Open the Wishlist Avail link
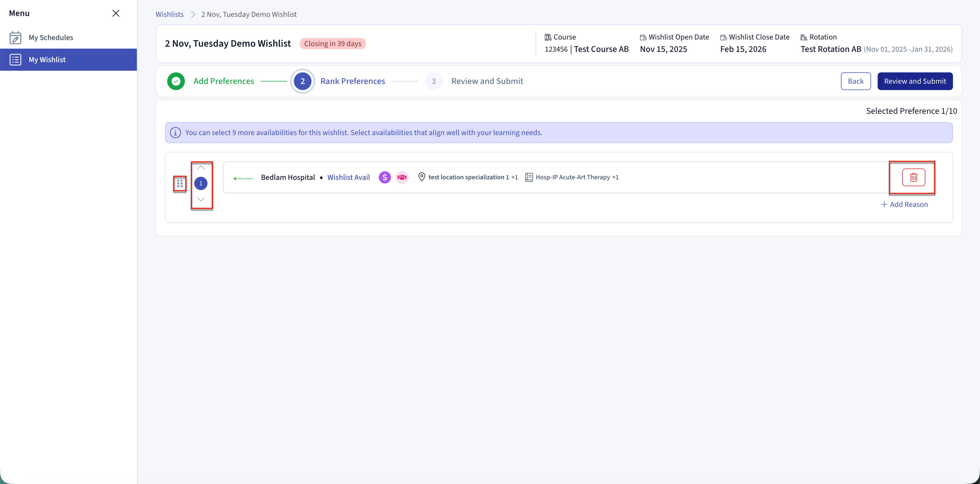 (x=348, y=177)
